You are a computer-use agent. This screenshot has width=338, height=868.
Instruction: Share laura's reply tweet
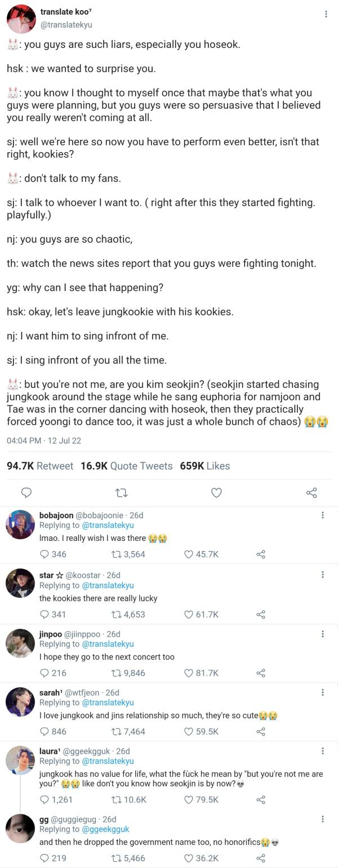[x=260, y=800]
